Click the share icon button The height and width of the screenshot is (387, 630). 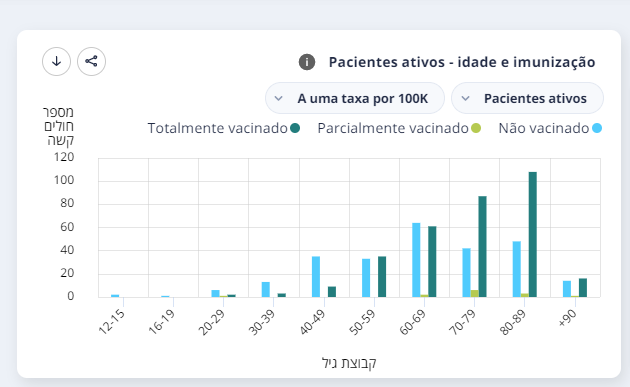[x=91, y=61]
